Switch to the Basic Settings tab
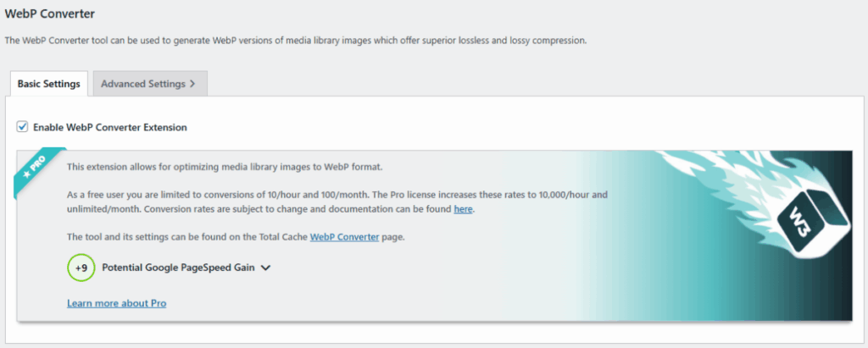The width and height of the screenshot is (868, 348). tap(48, 84)
